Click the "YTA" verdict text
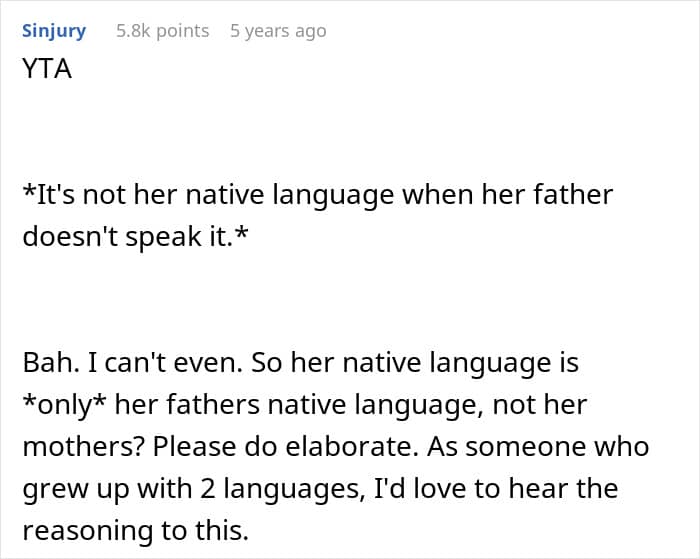The height and width of the screenshot is (559, 700). [47, 71]
